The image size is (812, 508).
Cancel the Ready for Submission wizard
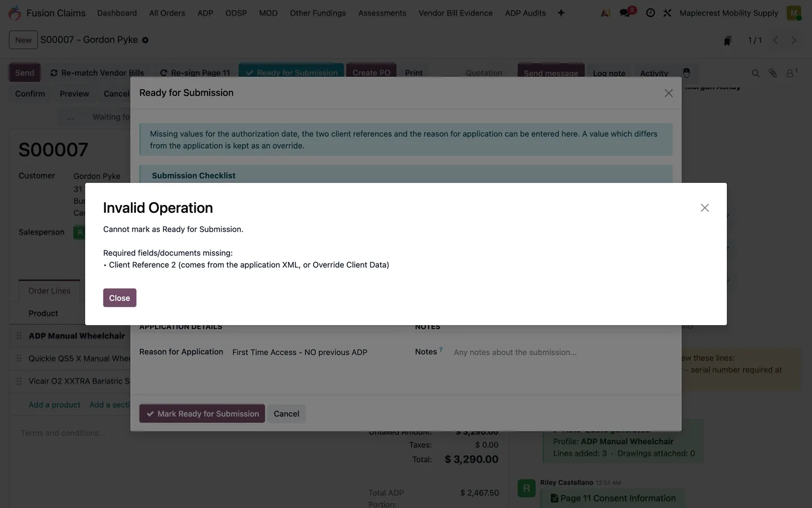[286, 414]
